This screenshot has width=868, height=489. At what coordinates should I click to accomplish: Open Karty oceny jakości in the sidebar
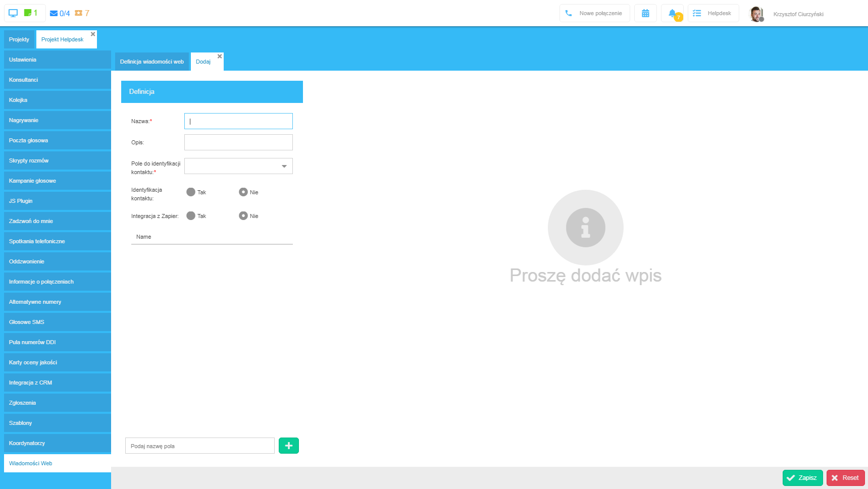click(58, 362)
